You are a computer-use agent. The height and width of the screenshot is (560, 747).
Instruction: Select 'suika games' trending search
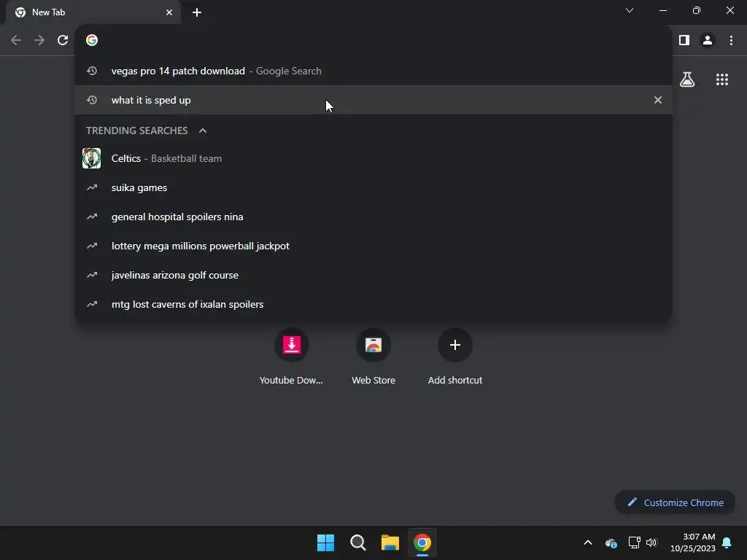(x=373, y=187)
